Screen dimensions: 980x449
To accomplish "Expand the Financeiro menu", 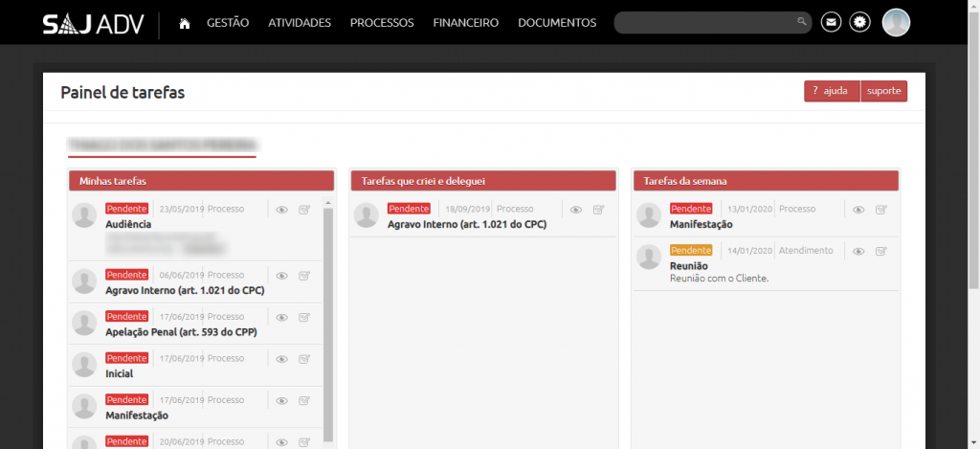I will point(465,23).
